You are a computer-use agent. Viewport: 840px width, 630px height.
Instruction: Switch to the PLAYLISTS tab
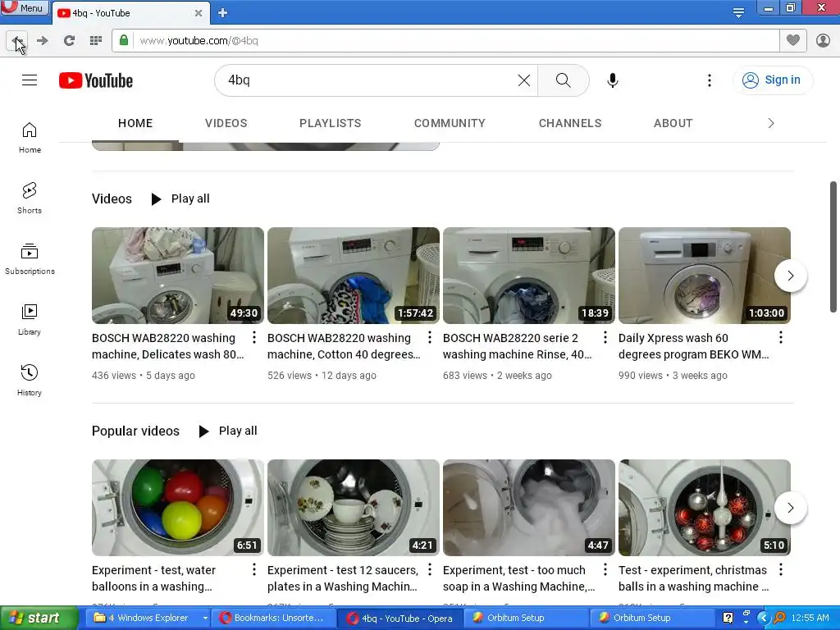tap(330, 123)
